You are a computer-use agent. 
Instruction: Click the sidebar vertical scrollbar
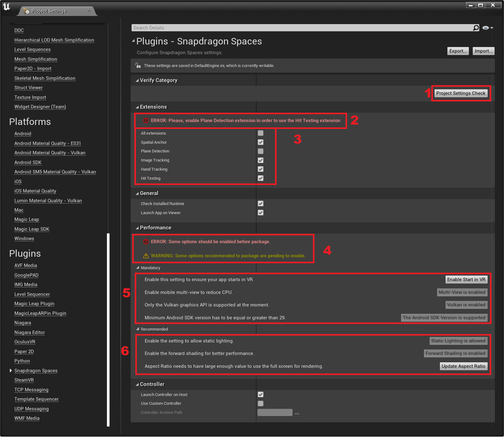click(108, 330)
